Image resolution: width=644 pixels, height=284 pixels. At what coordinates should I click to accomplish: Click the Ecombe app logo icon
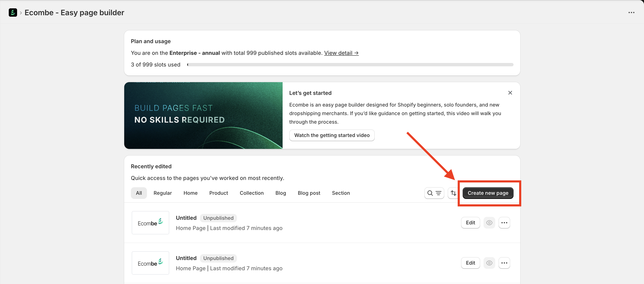click(13, 13)
